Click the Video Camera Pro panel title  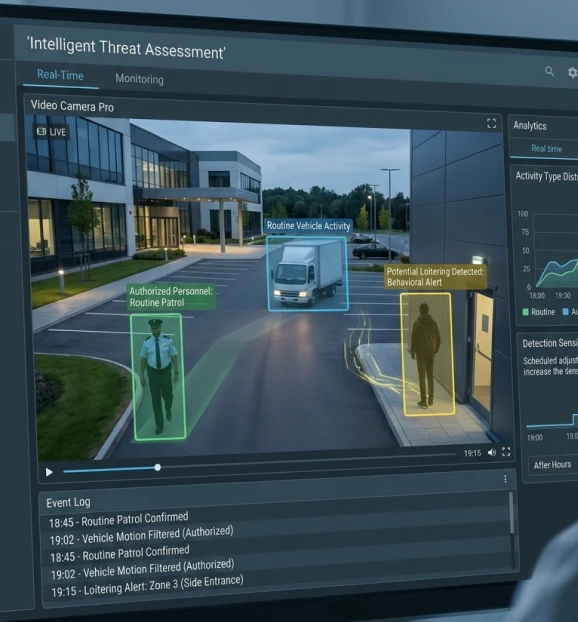pos(72,106)
